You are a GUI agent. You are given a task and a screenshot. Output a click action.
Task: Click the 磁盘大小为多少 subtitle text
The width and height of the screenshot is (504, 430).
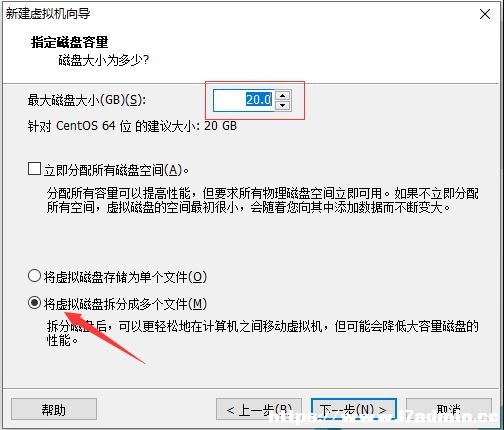[x=104, y=60]
